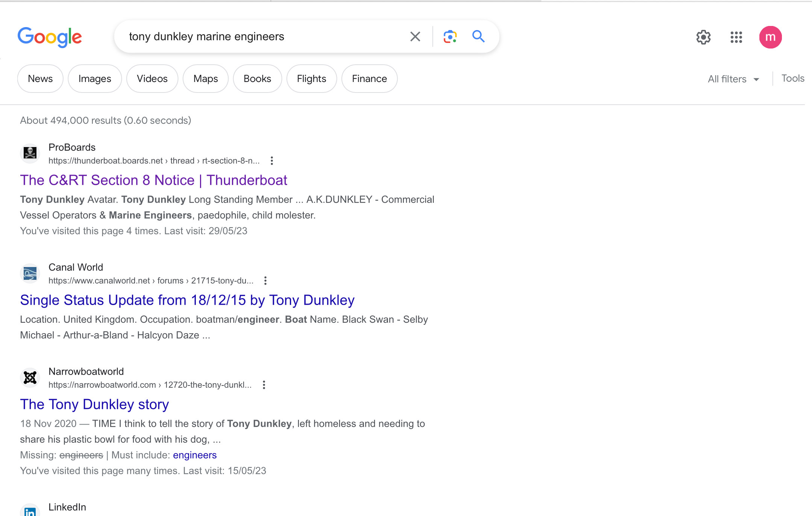Click the Google logo
Image resolution: width=812 pixels, height=516 pixels.
tap(50, 37)
